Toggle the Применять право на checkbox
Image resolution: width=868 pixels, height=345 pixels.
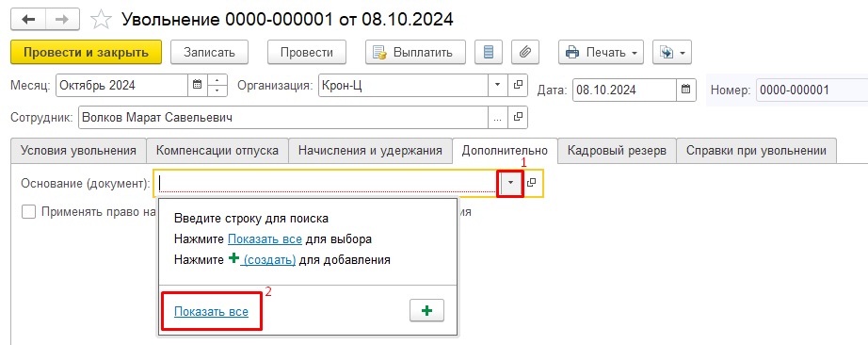(29, 212)
